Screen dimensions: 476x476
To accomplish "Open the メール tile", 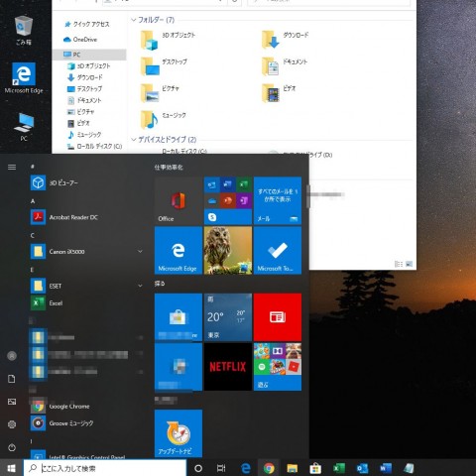I will (x=278, y=200).
